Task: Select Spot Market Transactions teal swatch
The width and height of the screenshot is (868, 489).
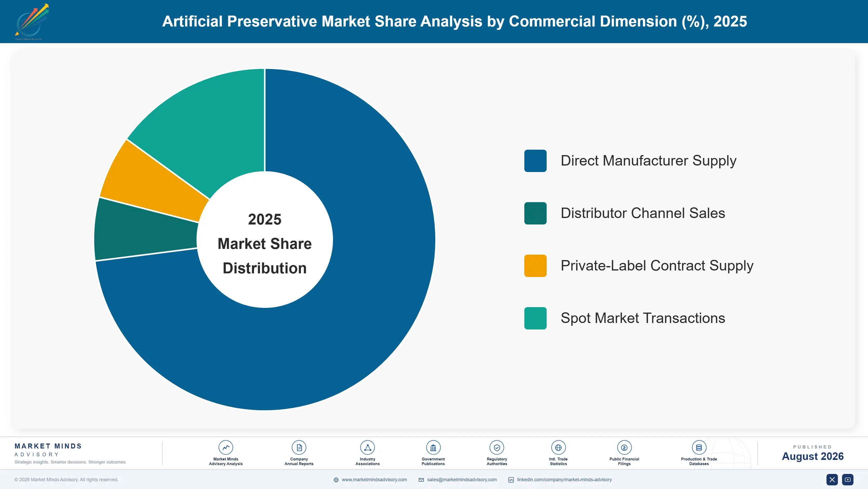Action: pyautogui.click(x=535, y=318)
